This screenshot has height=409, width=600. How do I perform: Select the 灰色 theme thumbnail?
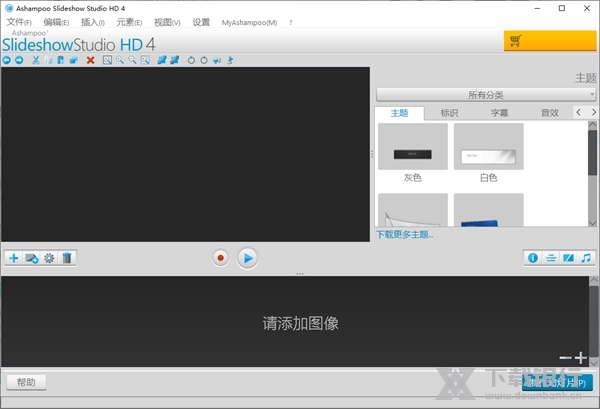[412, 146]
